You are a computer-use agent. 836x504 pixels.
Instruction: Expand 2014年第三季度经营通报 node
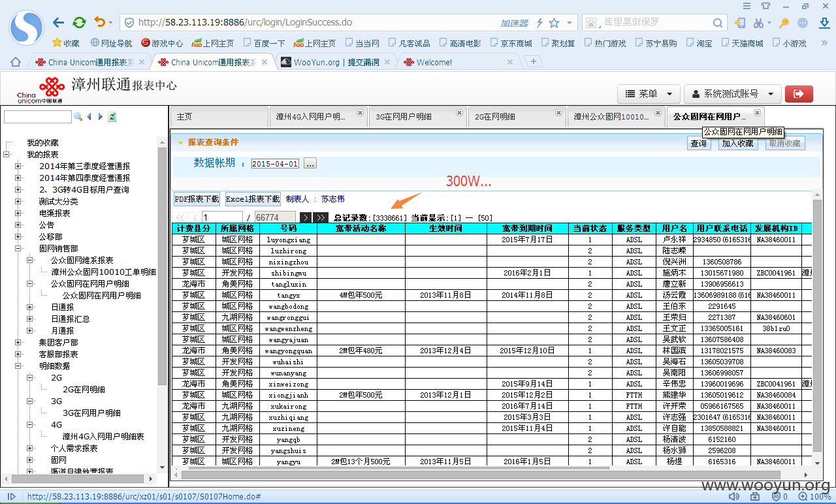(18, 166)
